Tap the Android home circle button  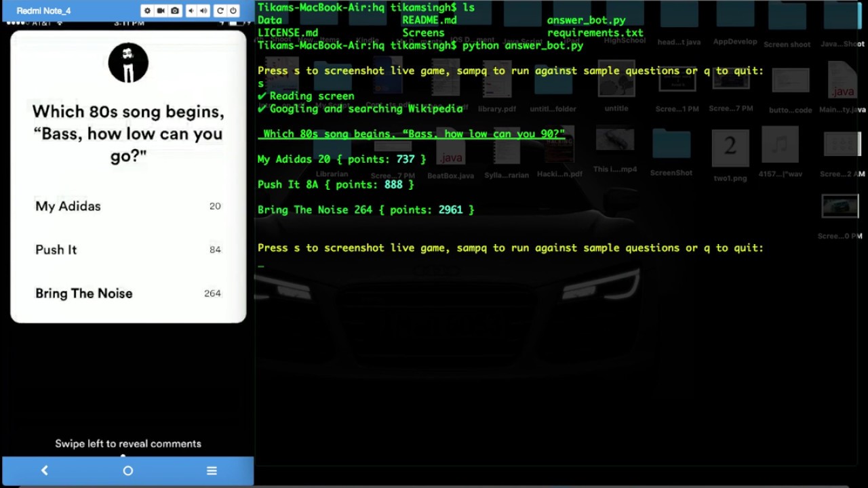(128, 470)
